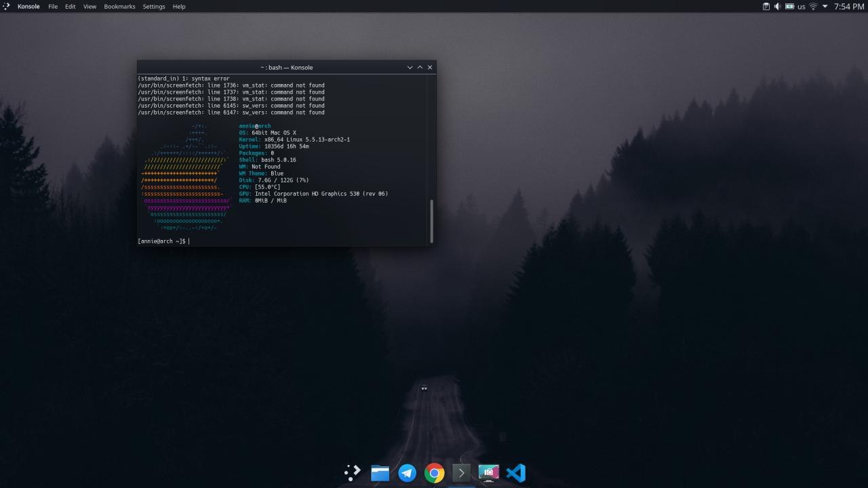The image size is (868, 488).
Task: Open the Wi-Fi network tray icon
Action: coord(813,6)
